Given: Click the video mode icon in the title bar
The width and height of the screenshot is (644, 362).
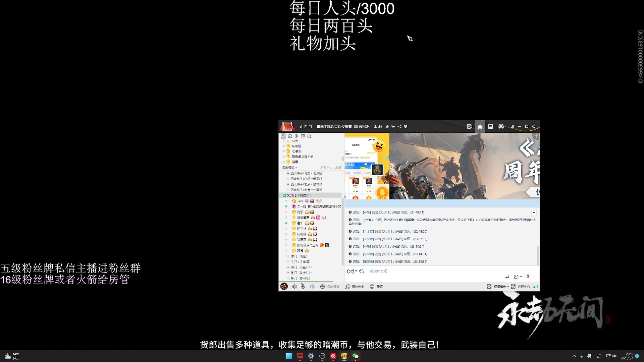Looking at the screenshot, I should pos(470,126).
